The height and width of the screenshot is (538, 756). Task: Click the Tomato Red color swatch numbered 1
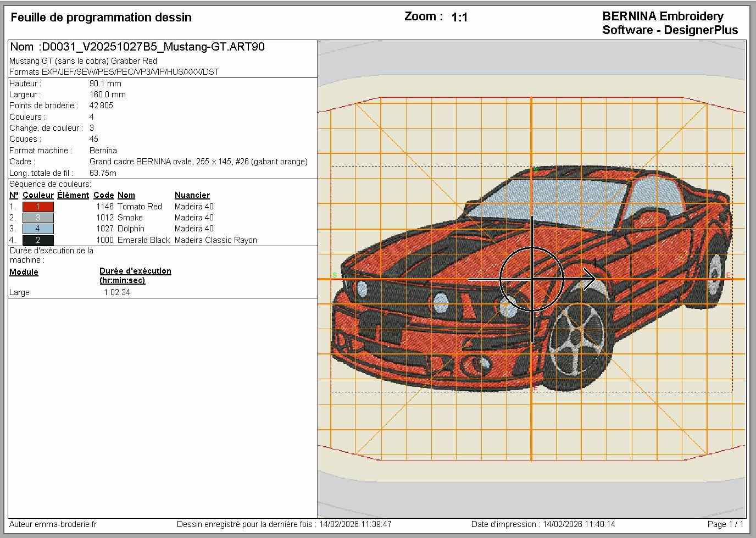point(38,207)
